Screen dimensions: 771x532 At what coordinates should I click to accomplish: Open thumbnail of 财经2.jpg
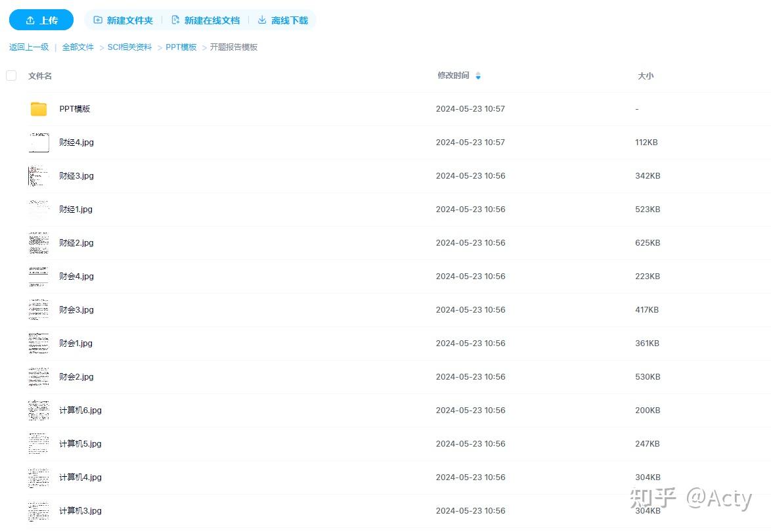point(39,242)
